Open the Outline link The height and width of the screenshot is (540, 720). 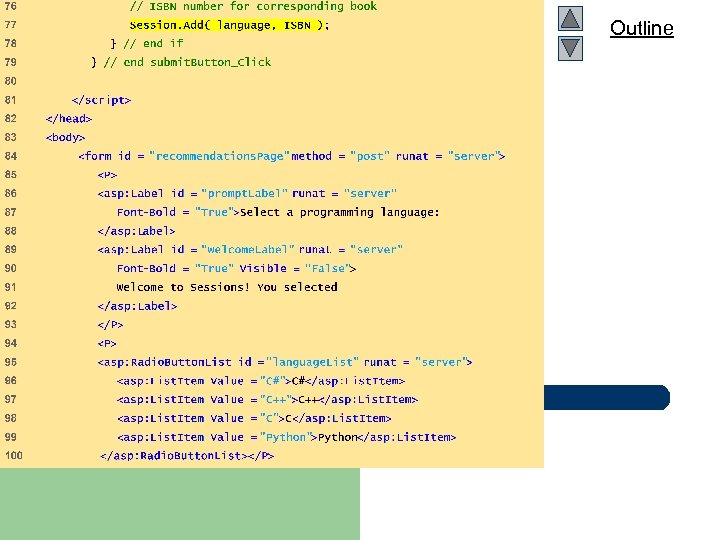pos(641,28)
